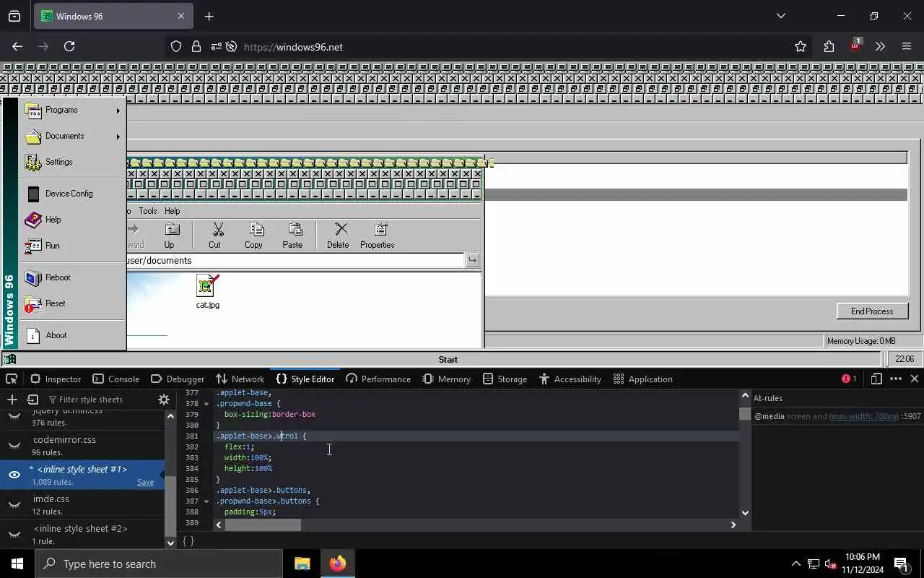The height and width of the screenshot is (578, 924).
Task: Click the code editor vertical scrollbar thumb
Action: (x=745, y=414)
